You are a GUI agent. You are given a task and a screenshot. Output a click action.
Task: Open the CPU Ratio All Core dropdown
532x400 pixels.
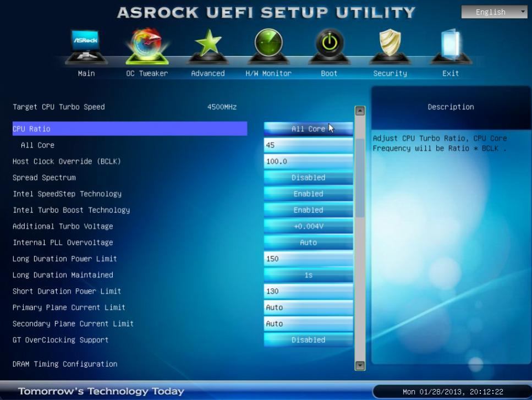309,129
